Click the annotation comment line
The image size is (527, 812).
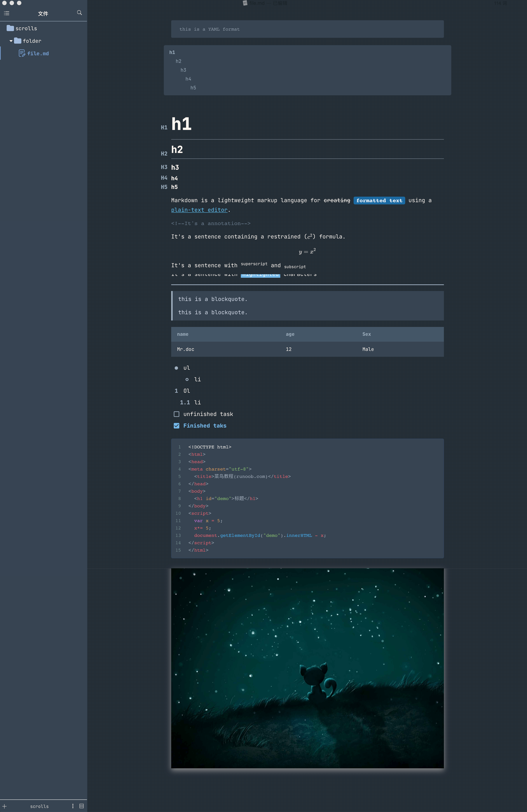211,224
